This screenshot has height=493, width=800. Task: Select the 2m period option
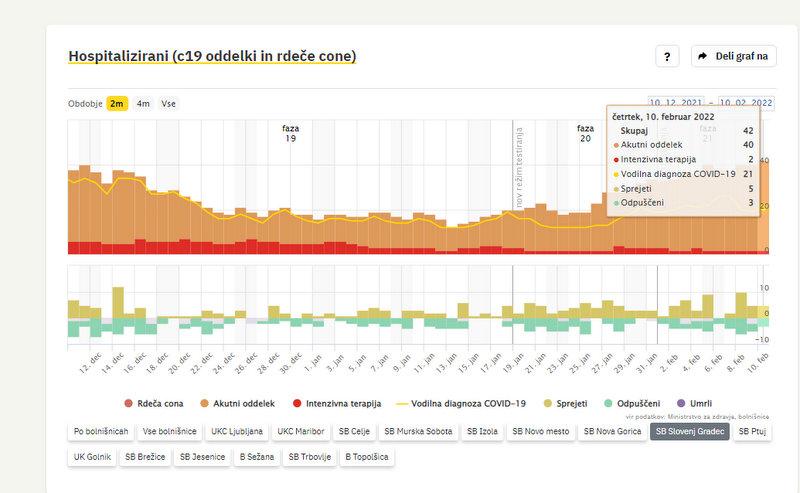tap(117, 103)
